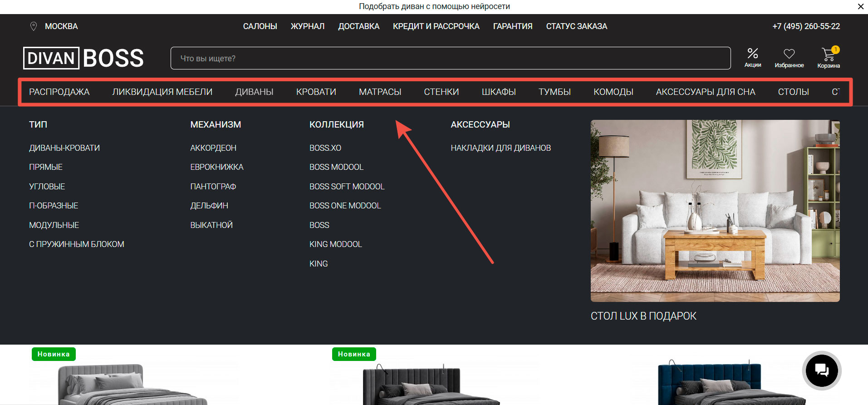This screenshot has height=405, width=868.
Task: Open the Шкафы category
Action: pos(499,92)
